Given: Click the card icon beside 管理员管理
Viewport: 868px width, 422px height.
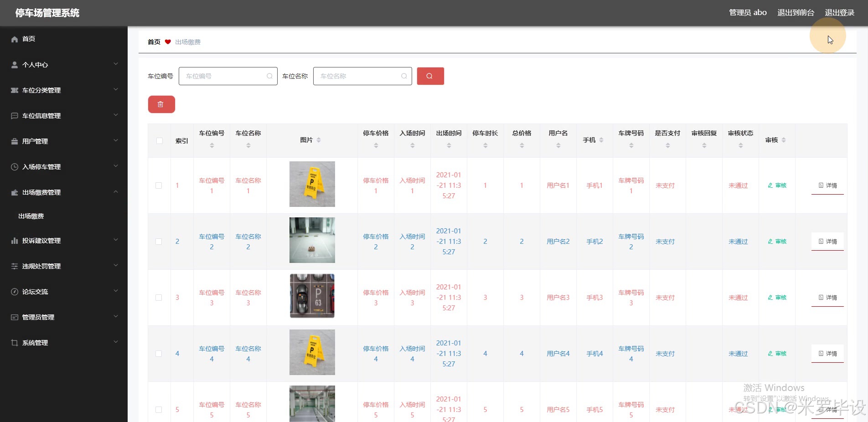Looking at the screenshot, I should coord(15,317).
